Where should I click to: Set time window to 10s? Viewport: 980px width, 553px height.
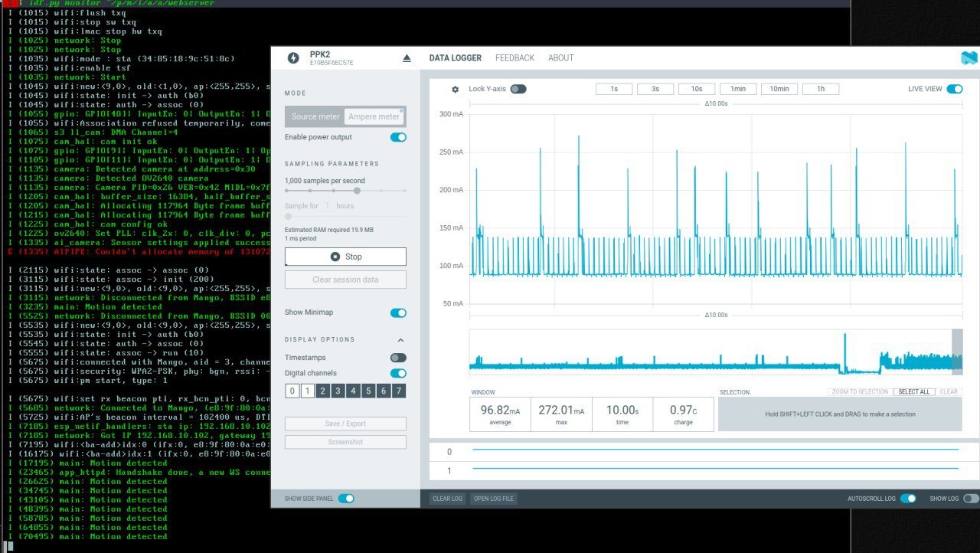click(697, 89)
